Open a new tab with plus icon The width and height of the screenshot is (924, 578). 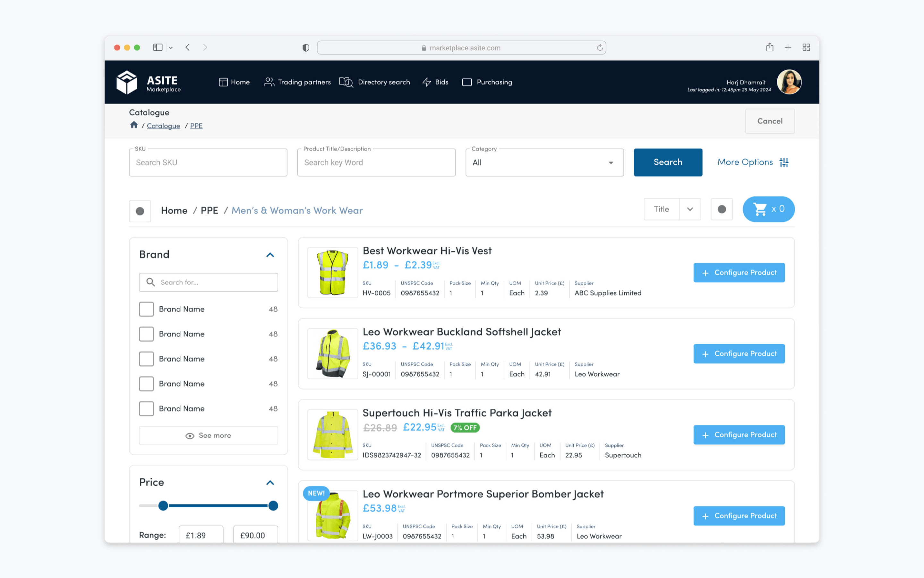click(x=788, y=48)
